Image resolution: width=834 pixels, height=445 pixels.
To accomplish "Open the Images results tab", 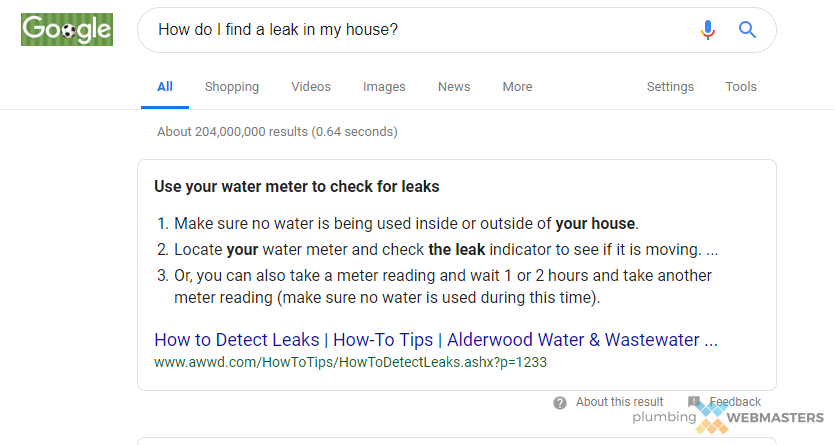I will tap(384, 87).
